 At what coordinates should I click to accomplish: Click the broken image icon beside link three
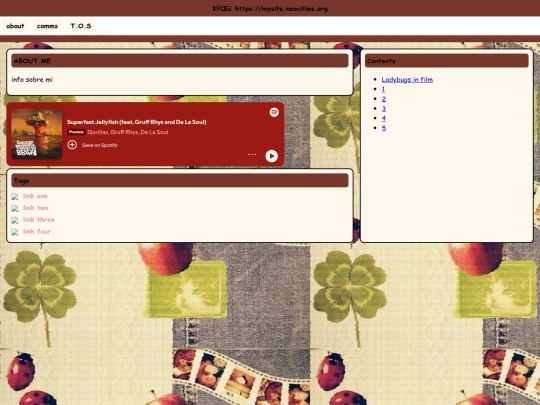coord(15,220)
